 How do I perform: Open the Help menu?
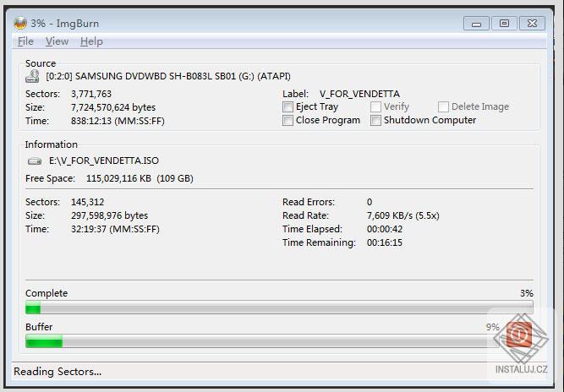(91, 41)
